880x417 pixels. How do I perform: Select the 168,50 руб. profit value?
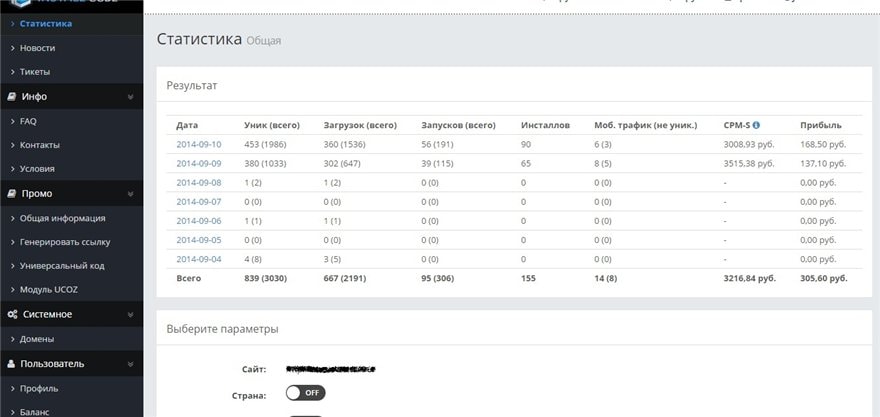[x=823, y=144]
